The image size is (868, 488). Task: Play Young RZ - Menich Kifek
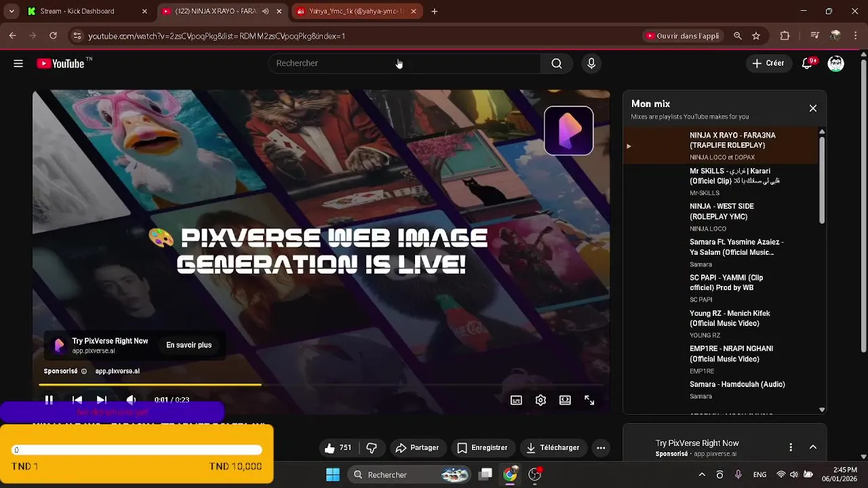(x=721, y=324)
